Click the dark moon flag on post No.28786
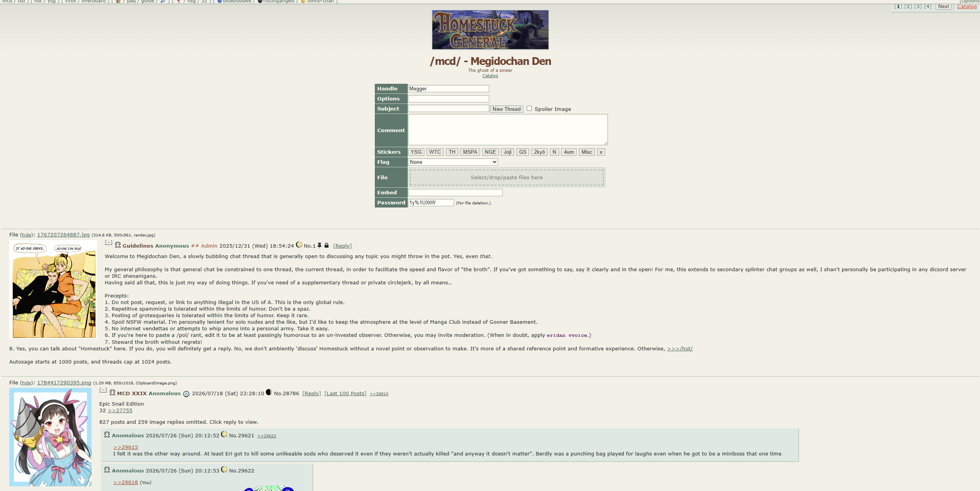This screenshot has height=491, width=980. [269, 392]
